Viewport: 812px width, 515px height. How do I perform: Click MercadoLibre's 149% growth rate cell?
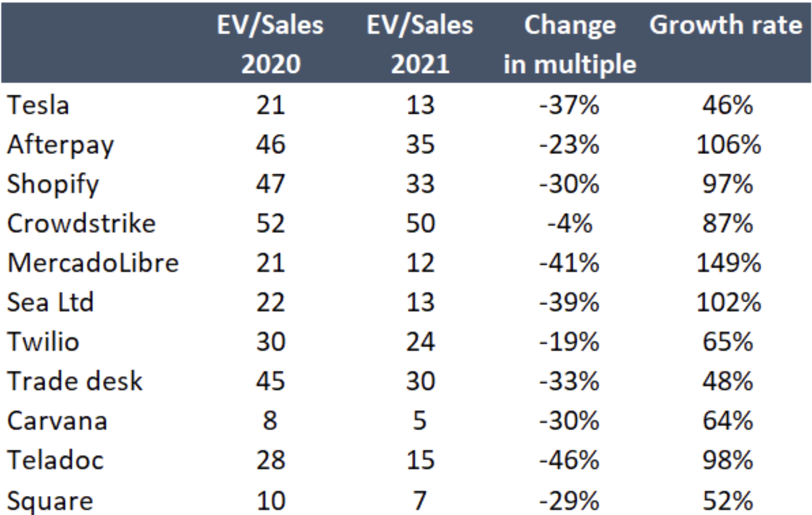point(728,263)
